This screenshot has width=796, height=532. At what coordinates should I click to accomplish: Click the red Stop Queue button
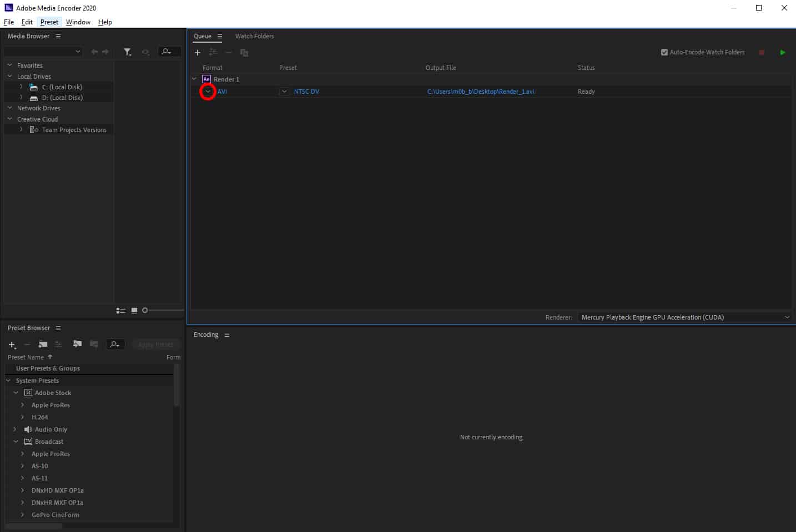[762, 52]
